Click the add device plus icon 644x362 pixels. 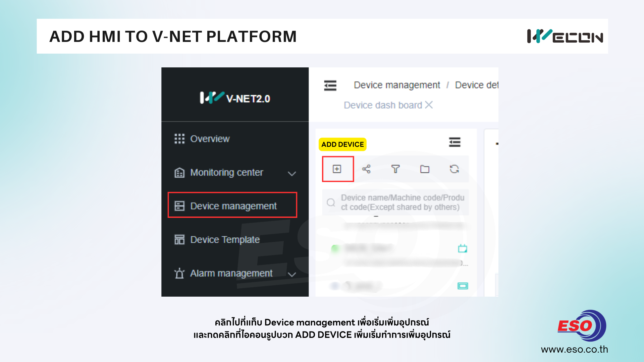[x=337, y=169]
